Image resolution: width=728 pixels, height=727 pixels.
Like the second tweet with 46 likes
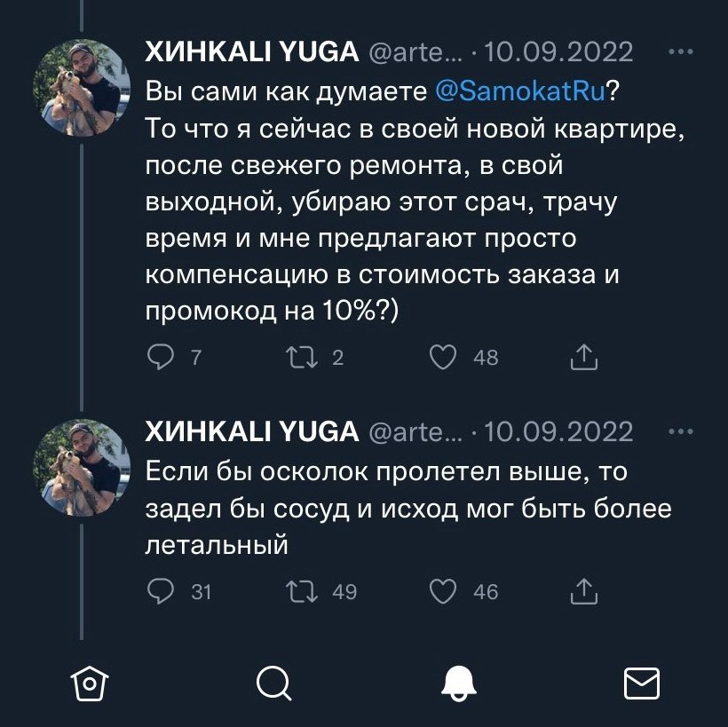point(441,591)
